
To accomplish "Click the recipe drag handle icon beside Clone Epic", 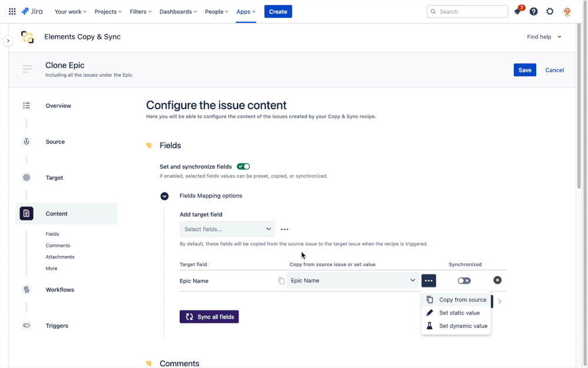I will click(27, 69).
